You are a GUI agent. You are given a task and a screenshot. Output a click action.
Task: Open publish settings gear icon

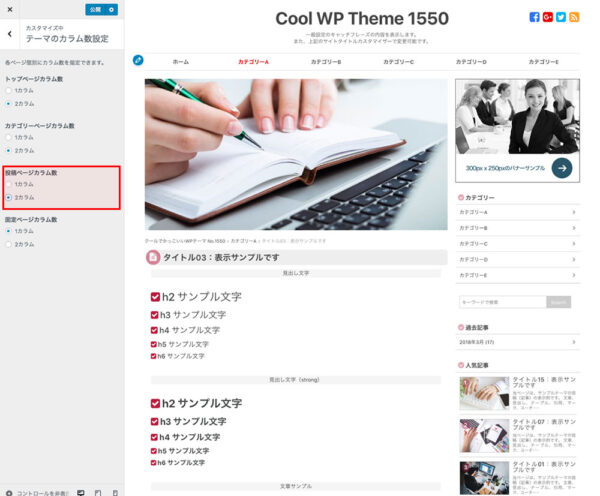pyautogui.click(x=111, y=9)
